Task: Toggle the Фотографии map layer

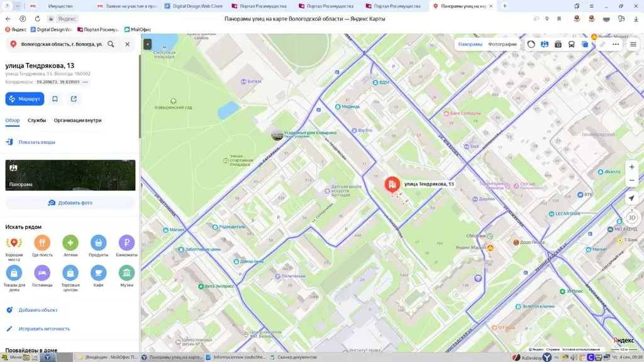Action: point(502,45)
